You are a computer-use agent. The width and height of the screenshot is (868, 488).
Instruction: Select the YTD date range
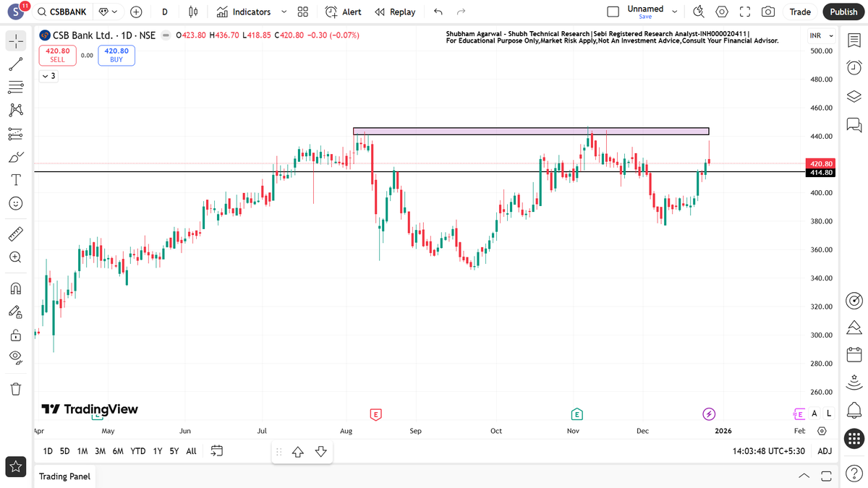(x=138, y=451)
